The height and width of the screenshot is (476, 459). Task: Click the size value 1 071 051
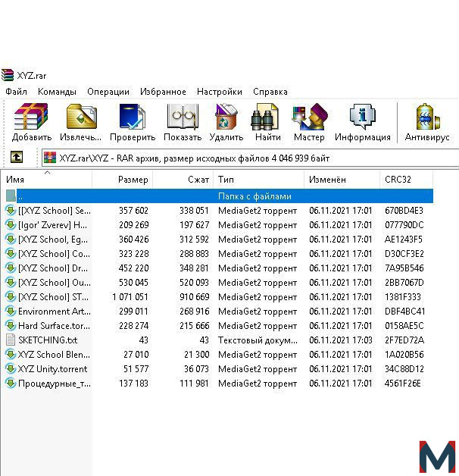tap(130, 297)
